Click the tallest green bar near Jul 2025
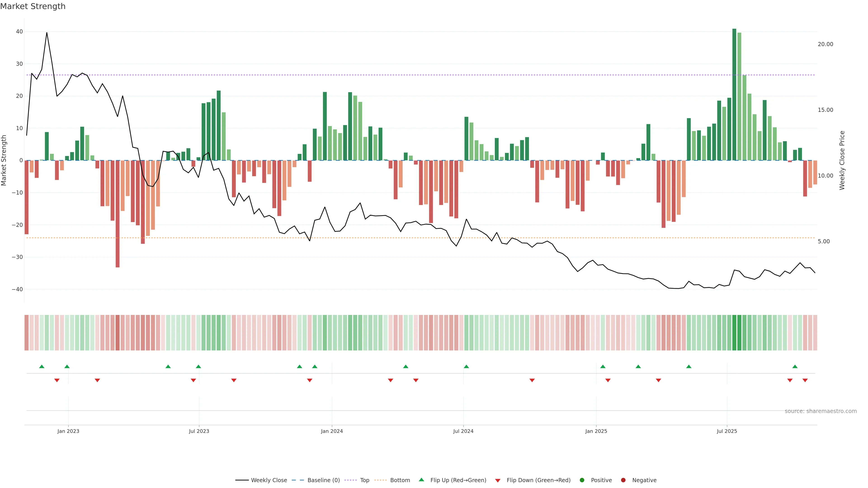Screen dimensions: 868x488 734,94
